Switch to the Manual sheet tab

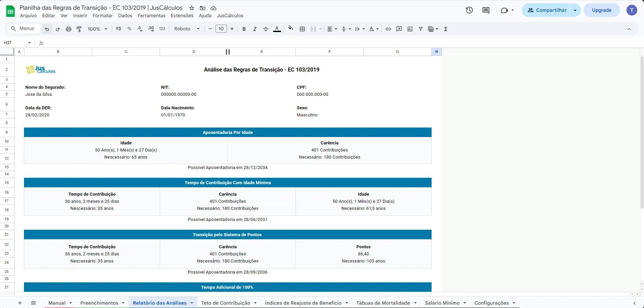point(57,303)
